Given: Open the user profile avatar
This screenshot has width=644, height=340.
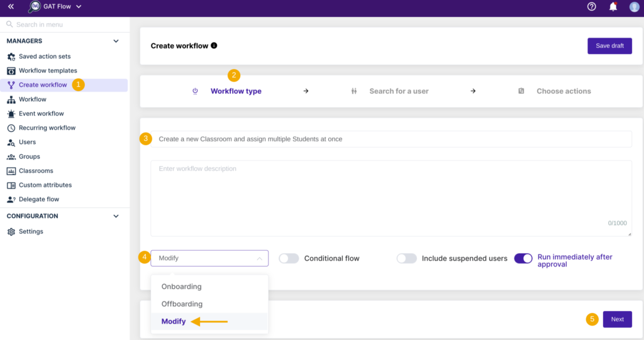Looking at the screenshot, I should pos(634,6).
